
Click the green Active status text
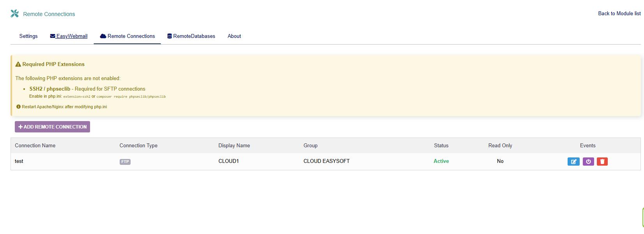pos(441,161)
